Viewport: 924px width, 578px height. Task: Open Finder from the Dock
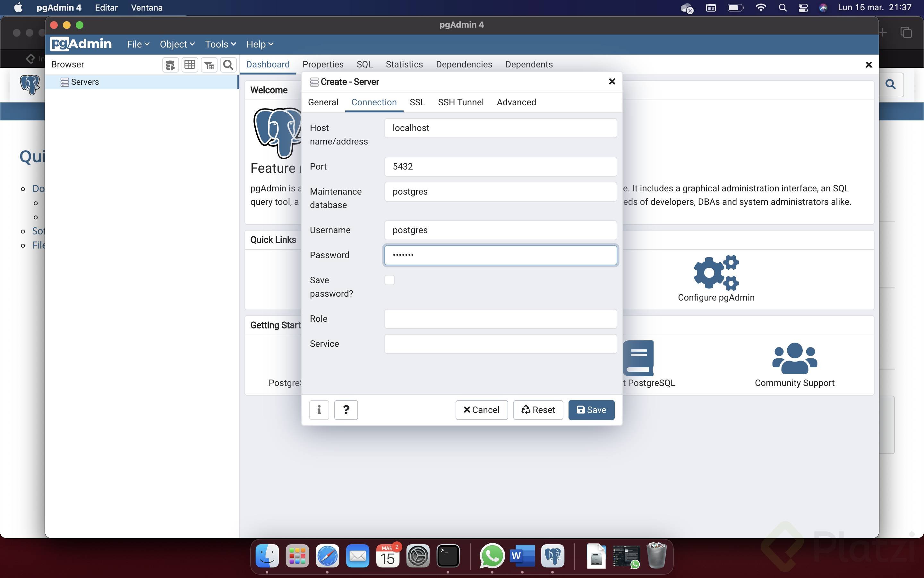click(267, 556)
